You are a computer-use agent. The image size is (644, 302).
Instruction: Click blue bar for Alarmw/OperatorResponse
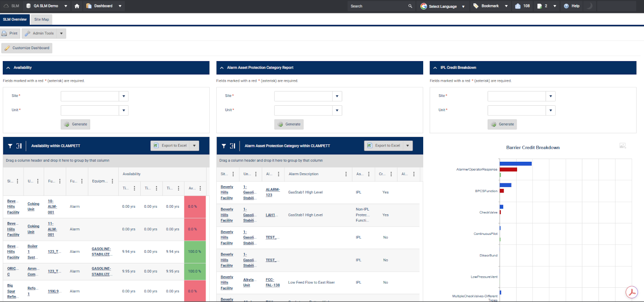point(515,164)
